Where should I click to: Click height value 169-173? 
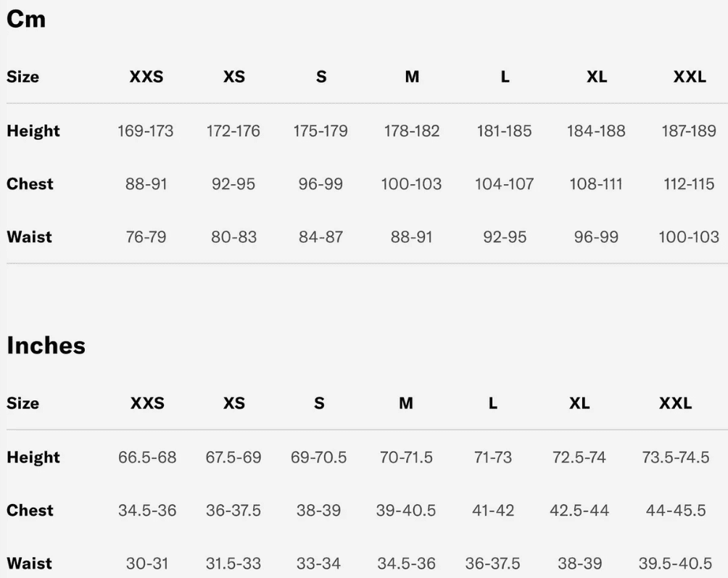[x=146, y=131]
